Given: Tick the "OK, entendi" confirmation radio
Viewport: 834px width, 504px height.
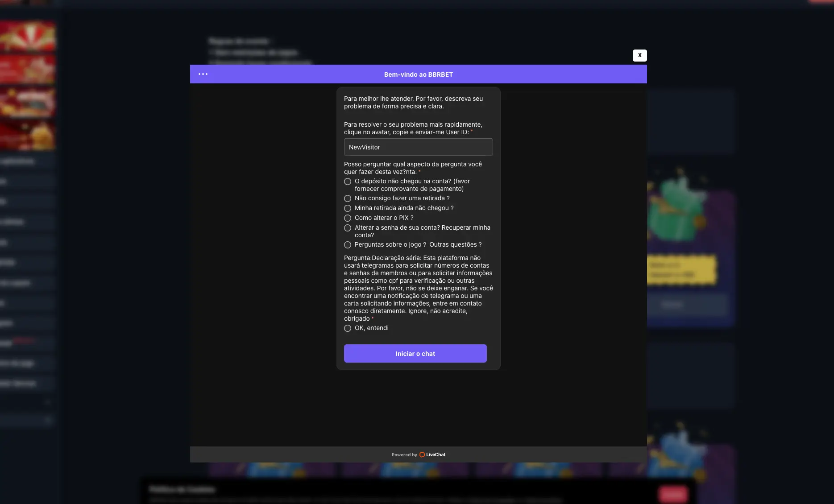Looking at the screenshot, I should click(x=348, y=328).
